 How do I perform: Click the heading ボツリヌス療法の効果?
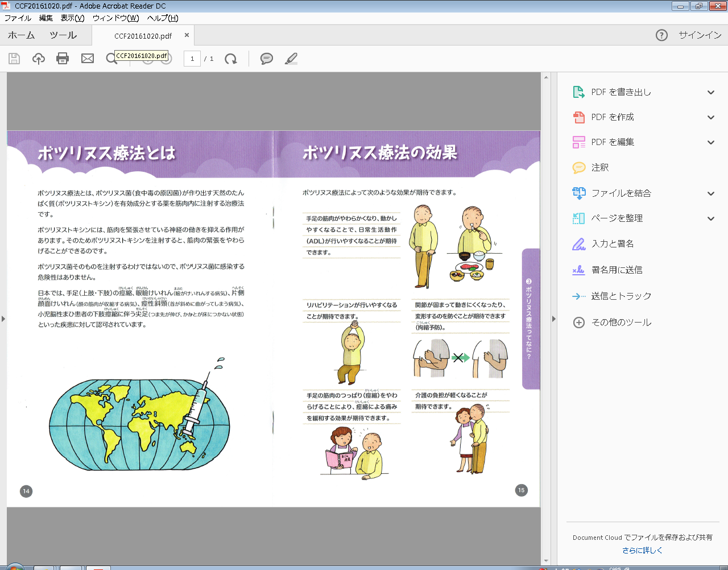coord(380,152)
